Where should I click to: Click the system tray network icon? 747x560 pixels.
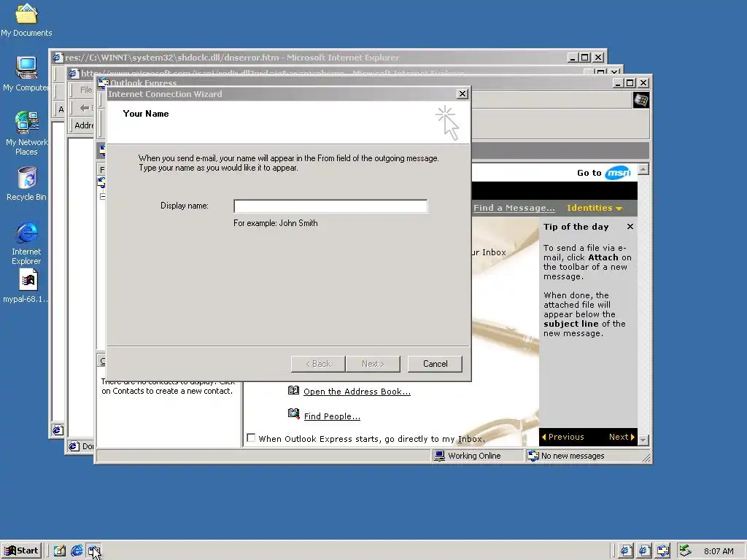685,551
